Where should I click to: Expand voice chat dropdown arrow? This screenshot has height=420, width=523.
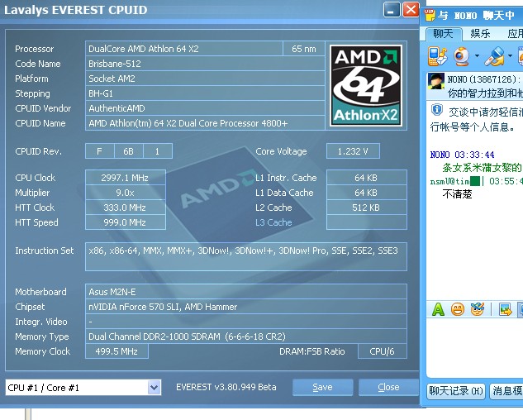pyautogui.click(x=510, y=55)
